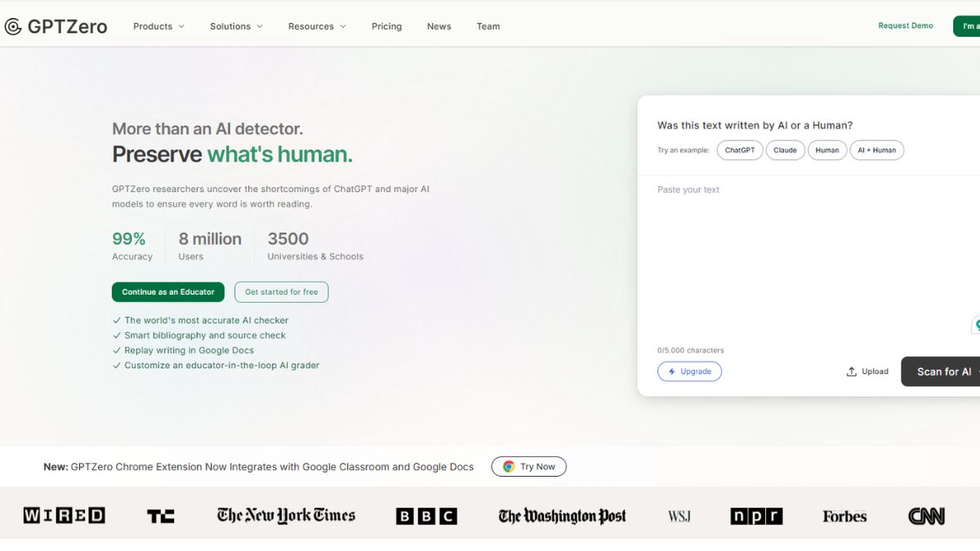Viewport: 980px width, 551px height.
Task: Click the Chrome icon beside Try Now
Action: (x=509, y=467)
